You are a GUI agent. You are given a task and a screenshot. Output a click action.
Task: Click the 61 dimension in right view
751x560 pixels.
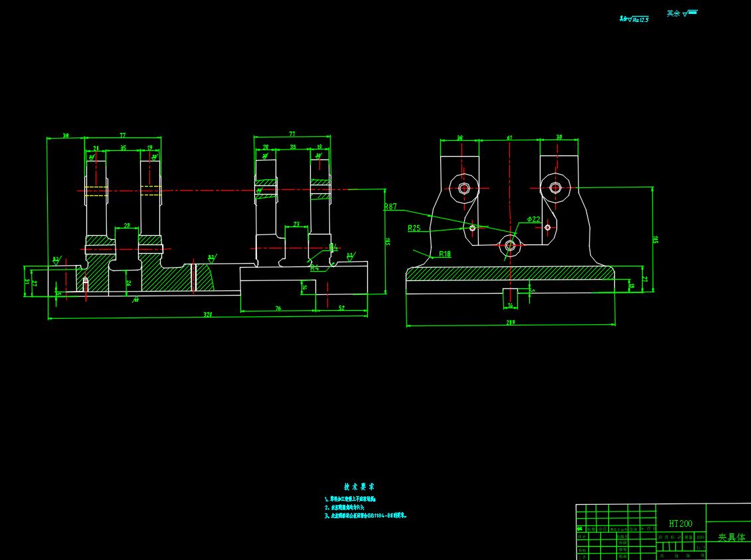[509, 138]
